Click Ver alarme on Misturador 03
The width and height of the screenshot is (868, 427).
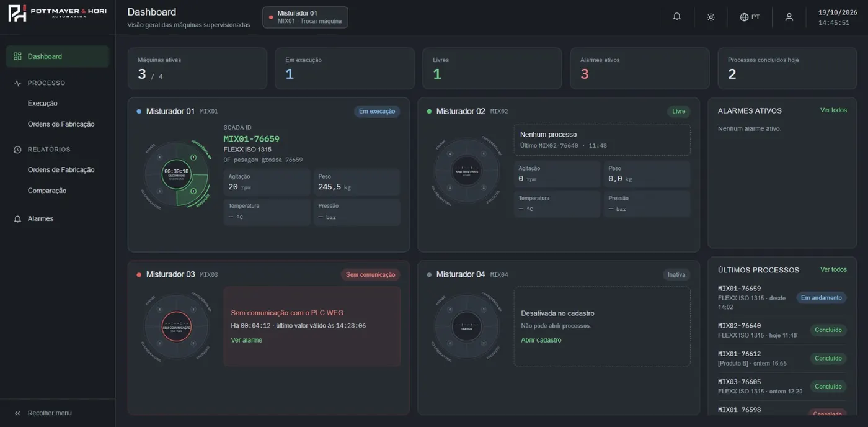247,340
